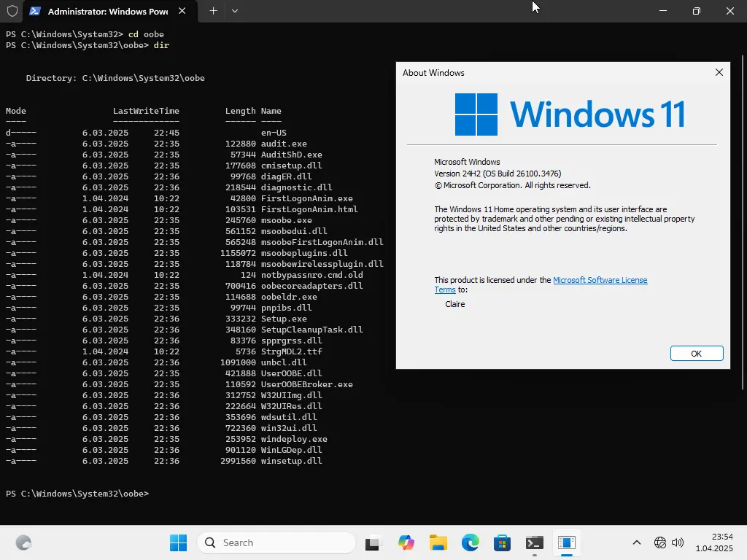747x560 pixels.
Task: Close the Terminal window
Action: point(729,11)
